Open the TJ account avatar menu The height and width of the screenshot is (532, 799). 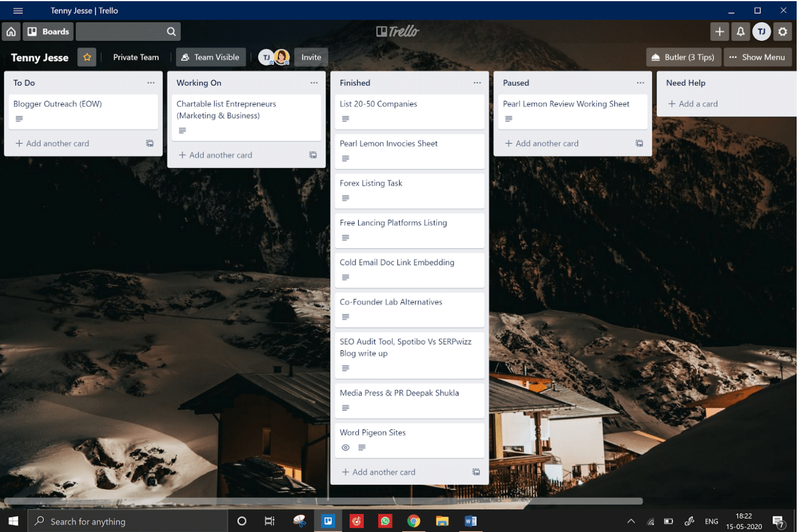(761, 32)
